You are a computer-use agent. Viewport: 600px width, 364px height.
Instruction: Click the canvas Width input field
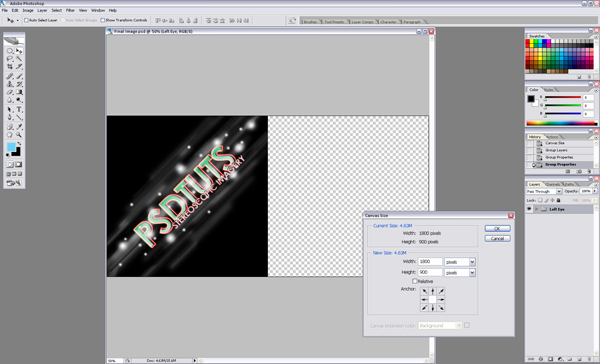430,261
